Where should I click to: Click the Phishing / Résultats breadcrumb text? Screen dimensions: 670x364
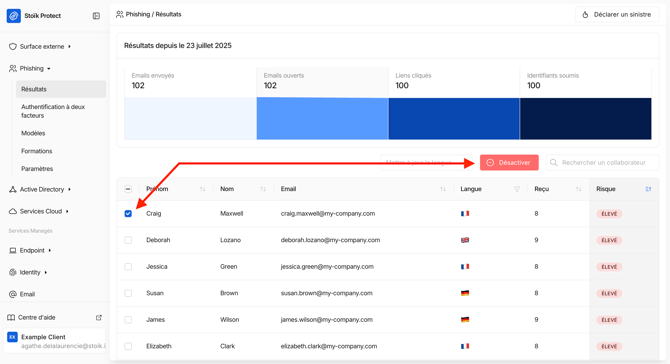[x=153, y=15]
